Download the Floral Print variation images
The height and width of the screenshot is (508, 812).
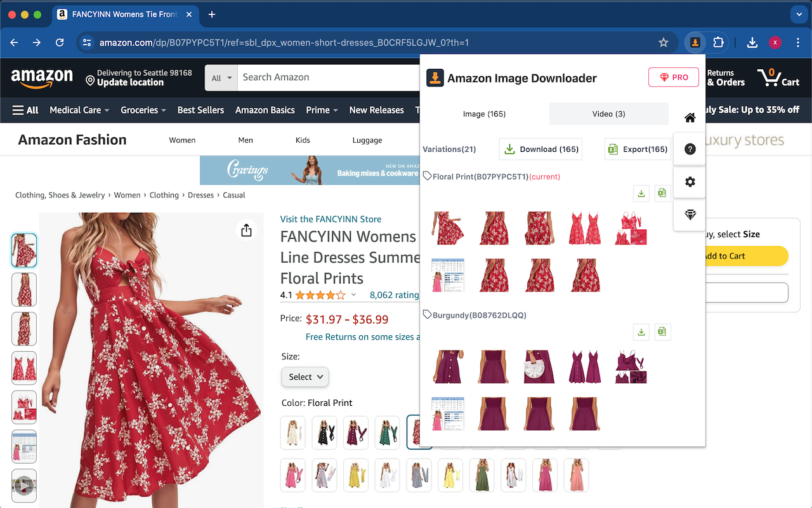(x=641, y=194)
